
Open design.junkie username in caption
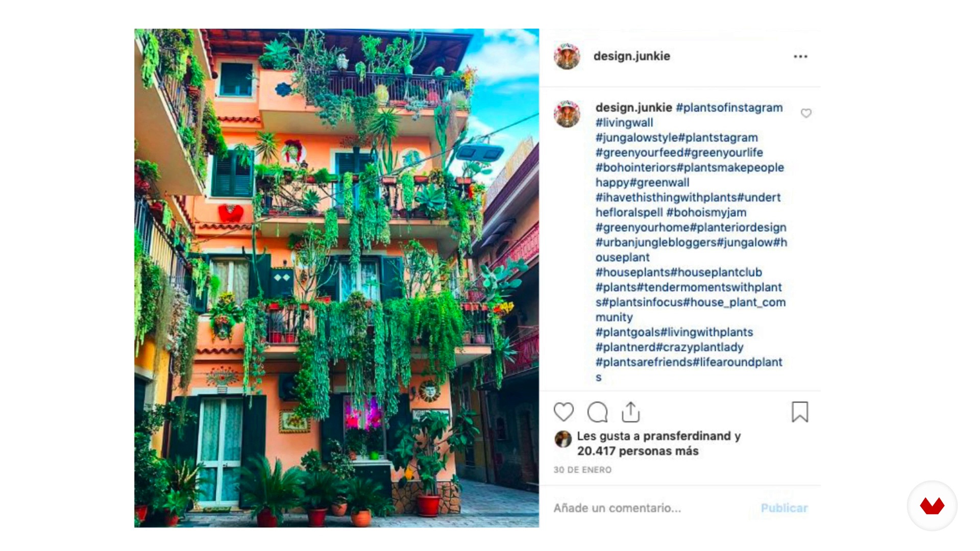[x=634, y=108]
